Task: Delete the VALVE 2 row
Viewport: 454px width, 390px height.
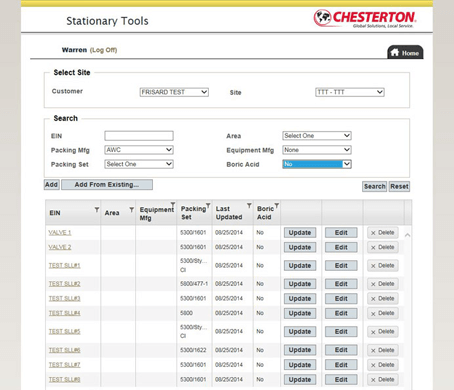Action: (x=383, y=247)
